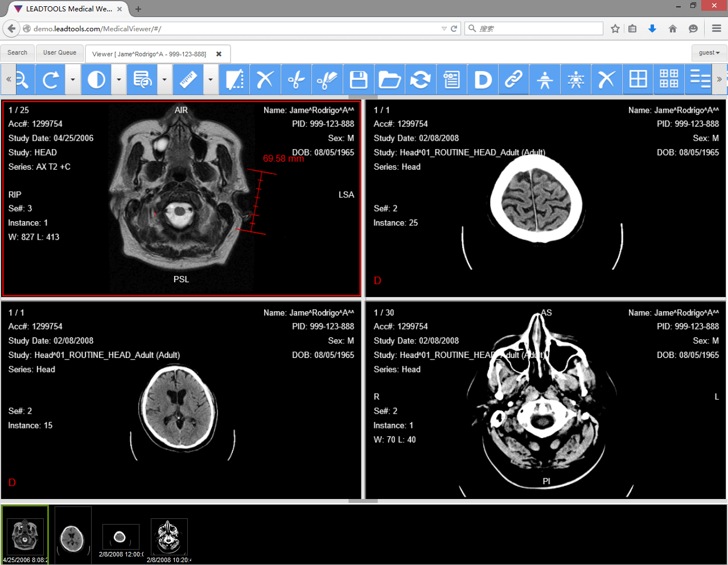
Task: Toggle the single reference line figure button
Action: click(x=545, y=80)
